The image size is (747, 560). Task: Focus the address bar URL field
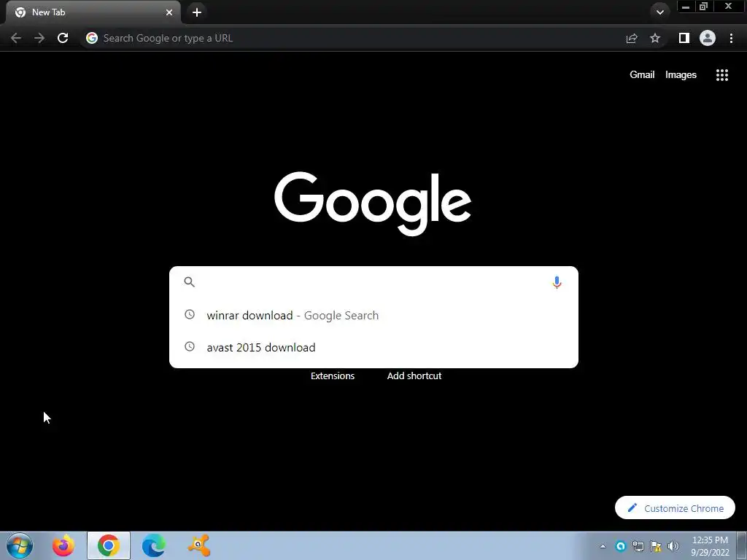[352, 38]
